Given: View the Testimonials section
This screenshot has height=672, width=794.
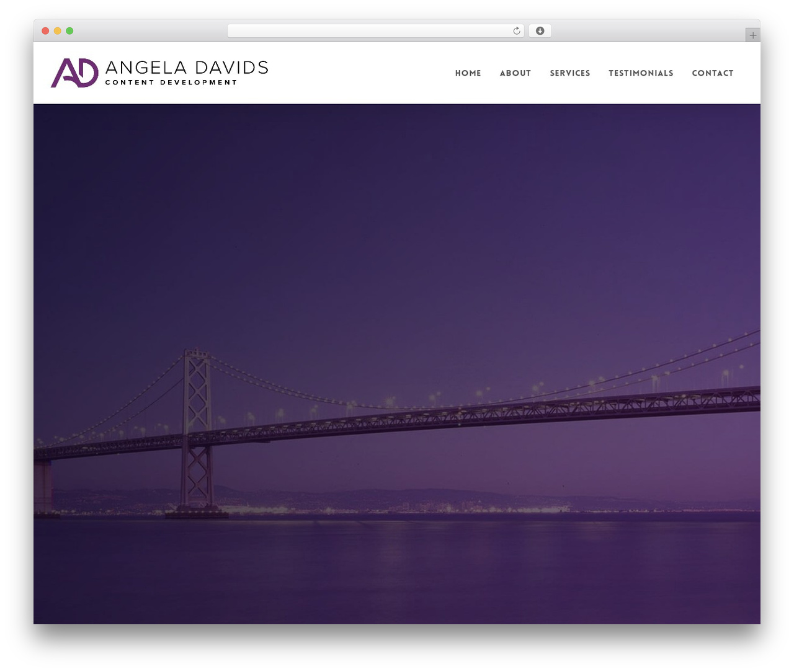Looking at the screenshot, I should 641,73.
